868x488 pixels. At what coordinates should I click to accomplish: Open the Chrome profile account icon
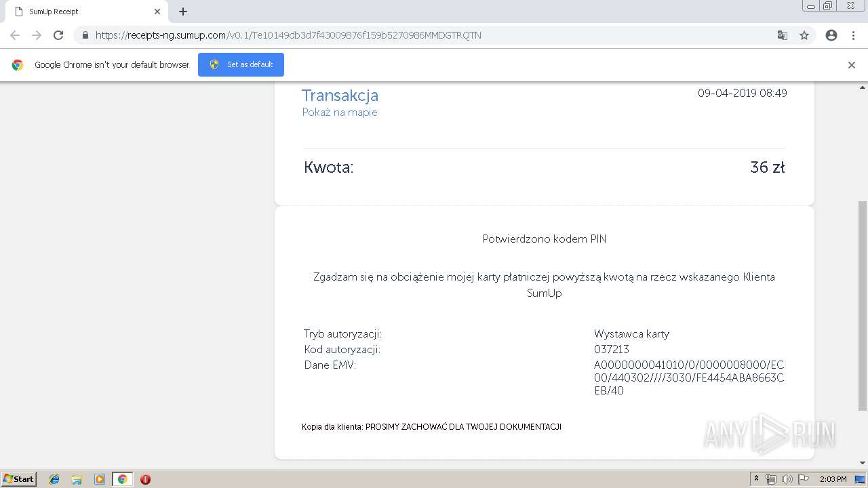tap(831, 35)
